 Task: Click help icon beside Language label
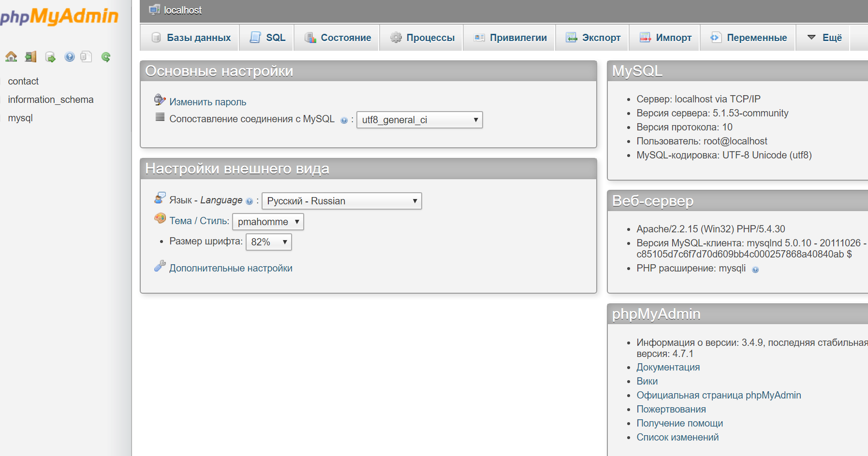[249, 201]
